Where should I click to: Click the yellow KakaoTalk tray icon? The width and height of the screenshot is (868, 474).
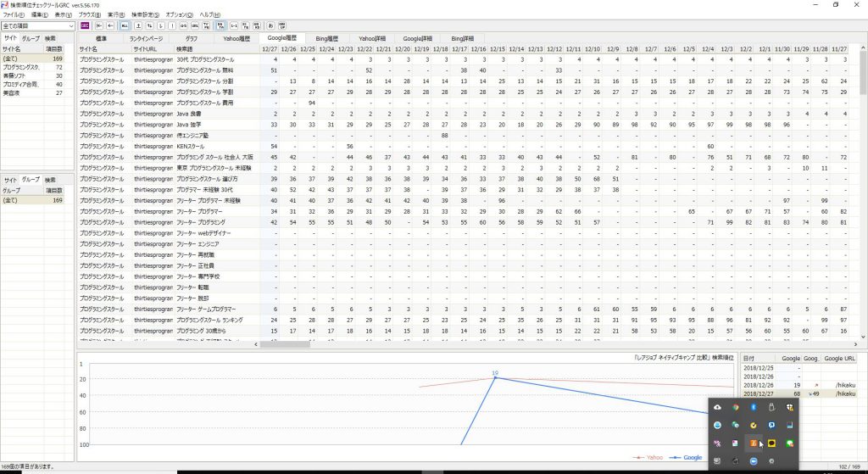point(771,443)
